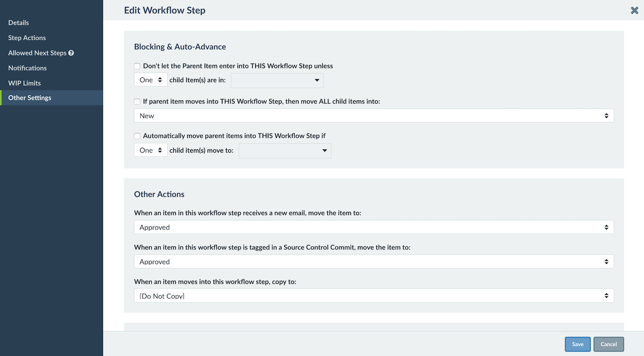Save the workflow step changes
This screenshot has width=644, height=356.
click(x=578, y=344)
